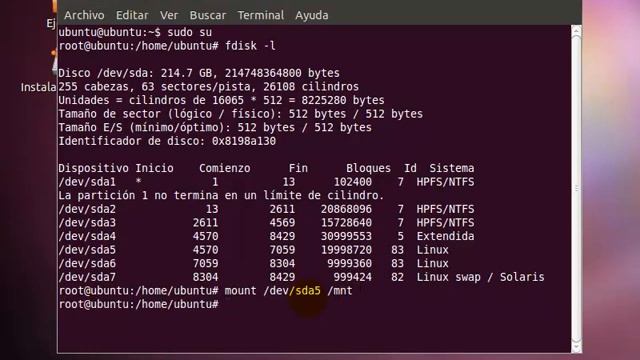The height and width of the screenshot is (360, 640).
Task: Open the Terminal menu
Action: [x=260, y=16]
